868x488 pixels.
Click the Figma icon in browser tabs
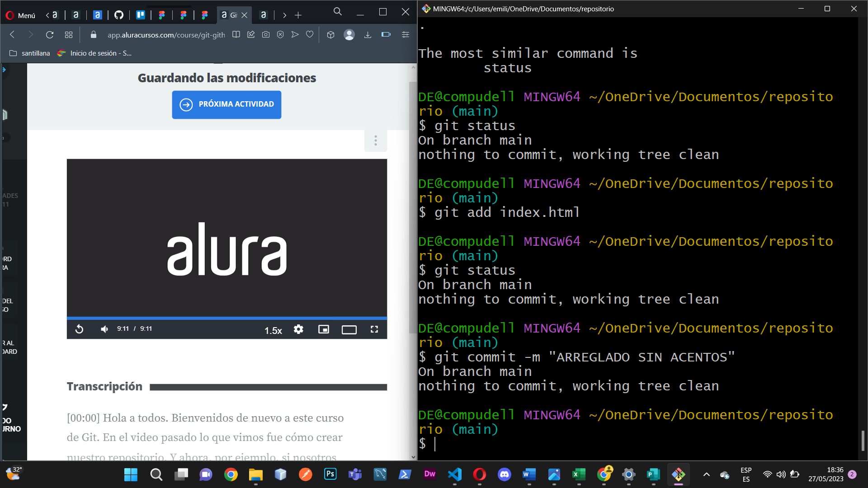(x=163, y=15)
